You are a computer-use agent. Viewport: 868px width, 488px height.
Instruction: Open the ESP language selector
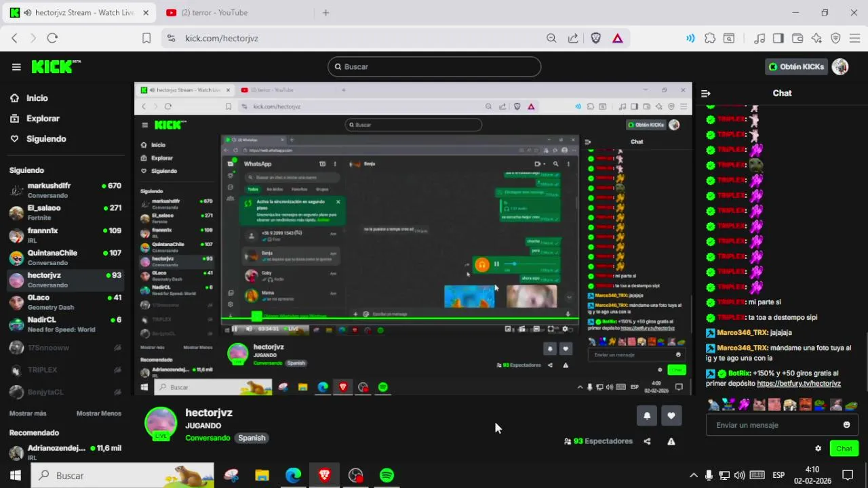coord(778,475)
